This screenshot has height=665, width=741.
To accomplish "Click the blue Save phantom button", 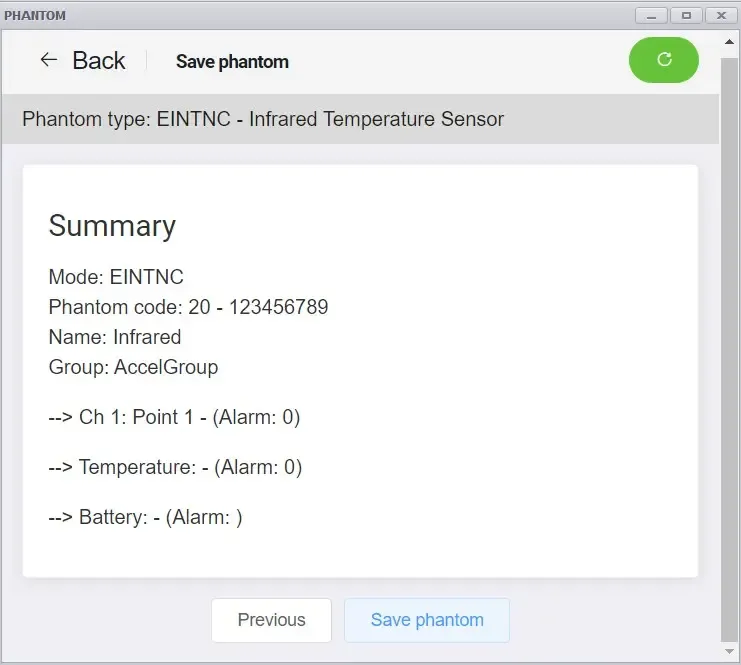I will tap(427, 620).
